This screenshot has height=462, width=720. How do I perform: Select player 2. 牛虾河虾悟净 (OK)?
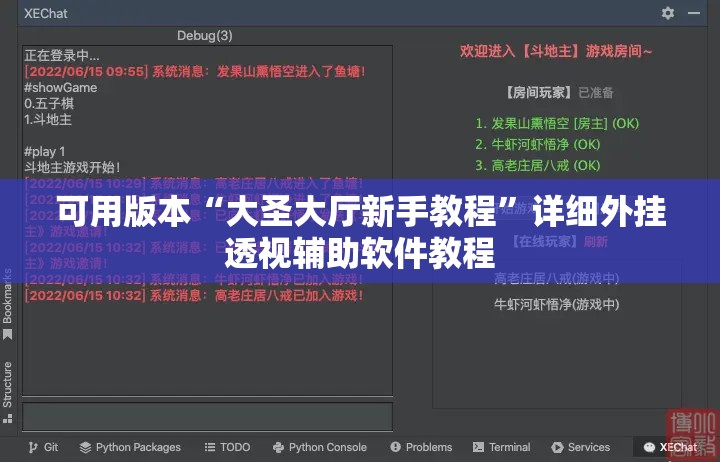tap(538, 144)
